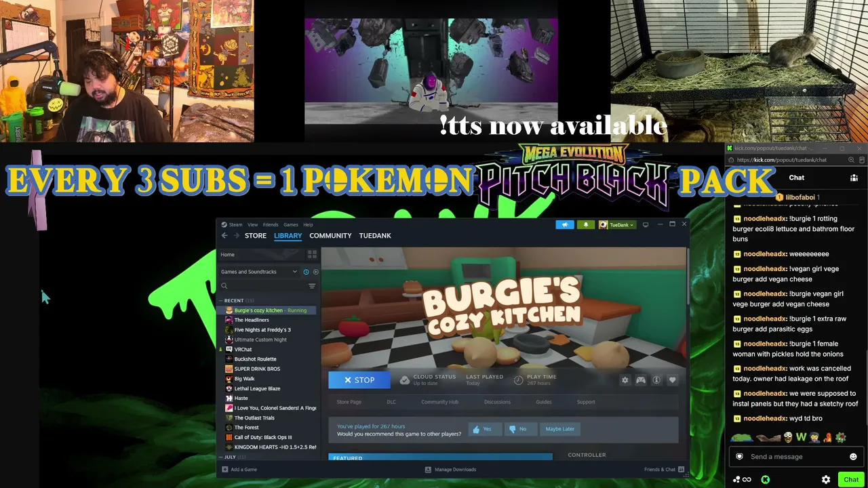868x488 pixels.
Task: Open Kick chat settings gear
Action: click(826, 480)
